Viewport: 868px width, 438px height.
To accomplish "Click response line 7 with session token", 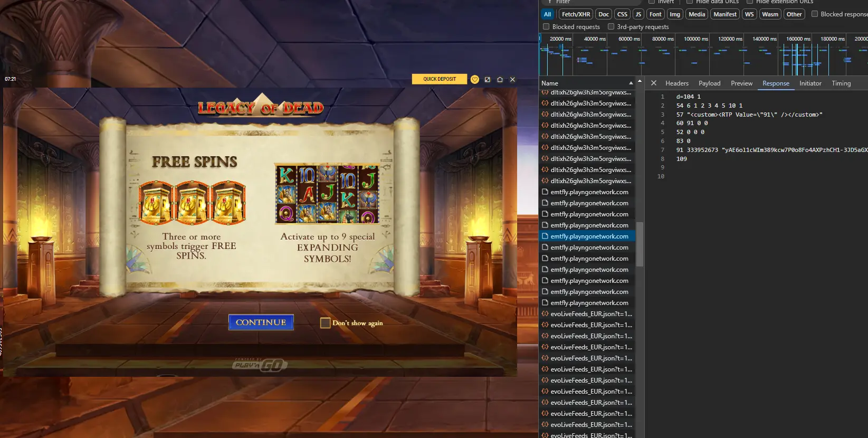I will click(771, 150).
